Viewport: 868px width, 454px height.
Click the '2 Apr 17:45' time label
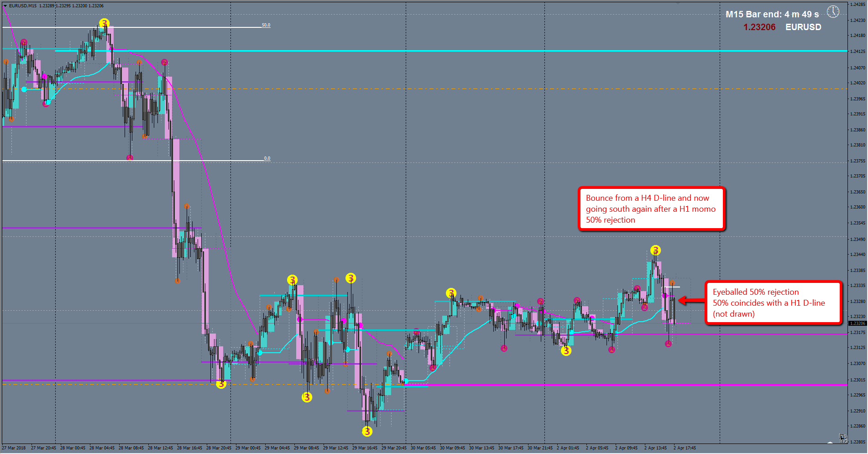(685, 448)
